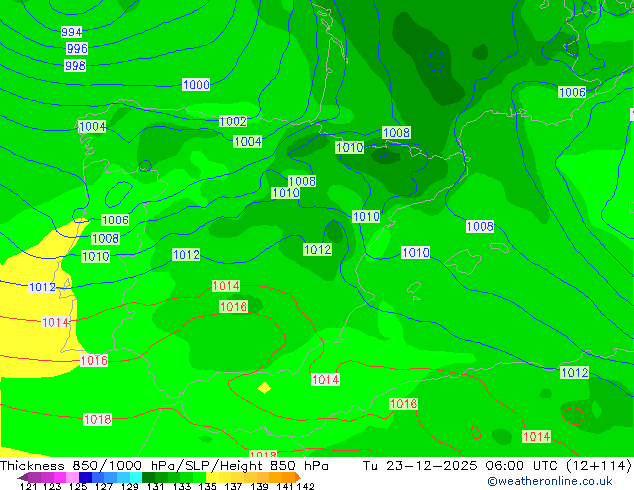This screenshot has width=634, height=490.
Task: Click the map title 'Thickness 850/1000 hPa/SLP/Height 850 hPa'
Action: point(164,465)
